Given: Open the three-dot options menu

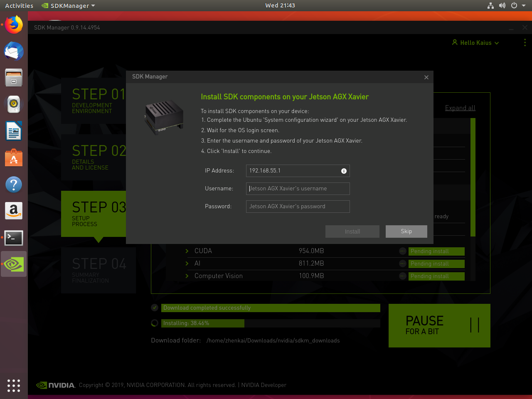Looking at the screenshot, I should [525, 42].
